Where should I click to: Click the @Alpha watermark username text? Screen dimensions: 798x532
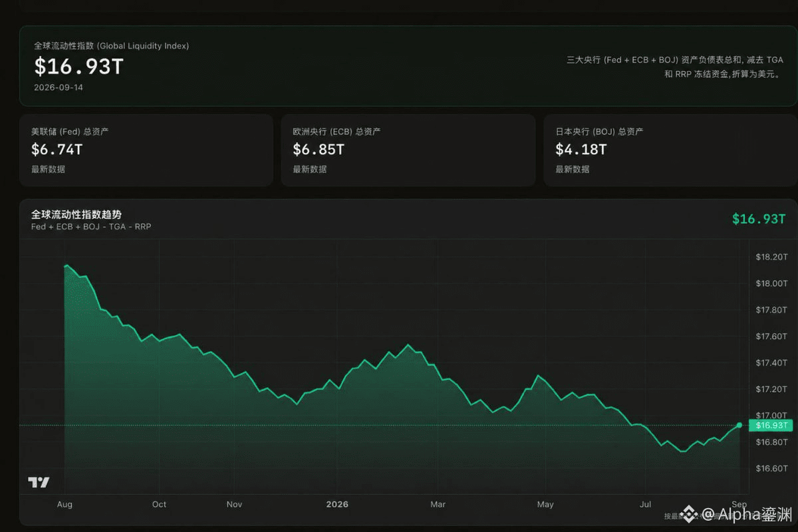pos(746,513)
